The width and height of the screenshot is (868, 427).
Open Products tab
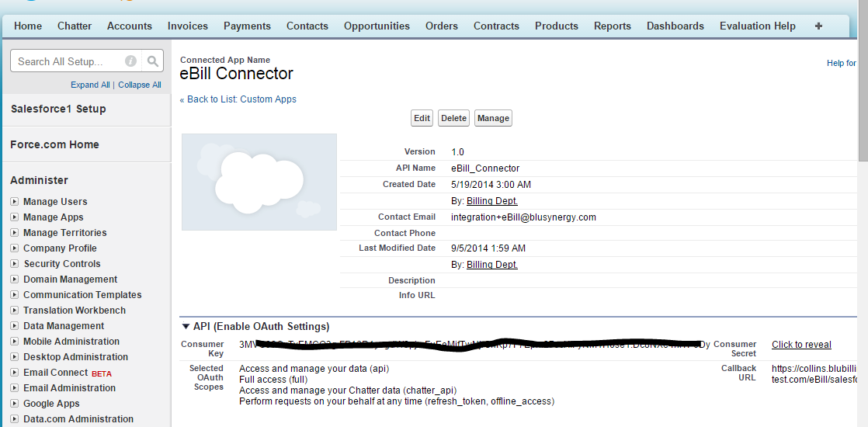click(x=557, y=26)
